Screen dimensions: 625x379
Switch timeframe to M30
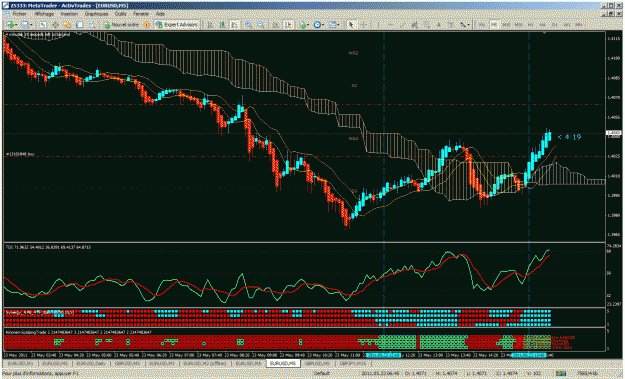click(519, 25)
